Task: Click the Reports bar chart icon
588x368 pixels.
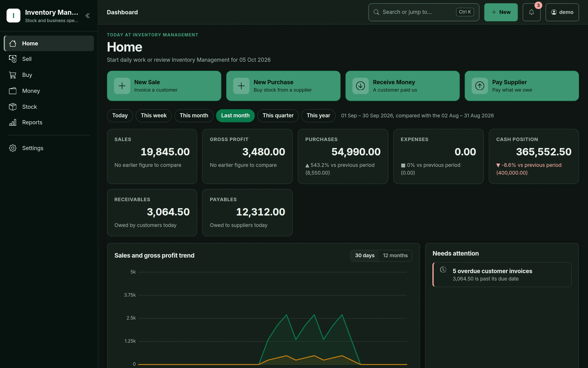Action: (x=13, y=122)
